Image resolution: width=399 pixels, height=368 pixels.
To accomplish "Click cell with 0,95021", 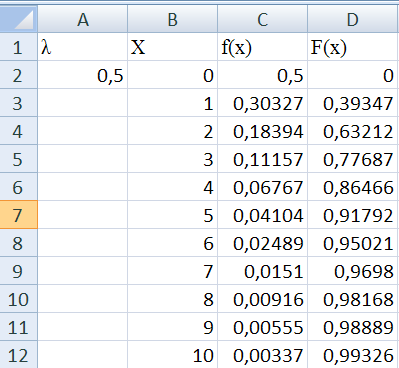I will click(353, 243).
